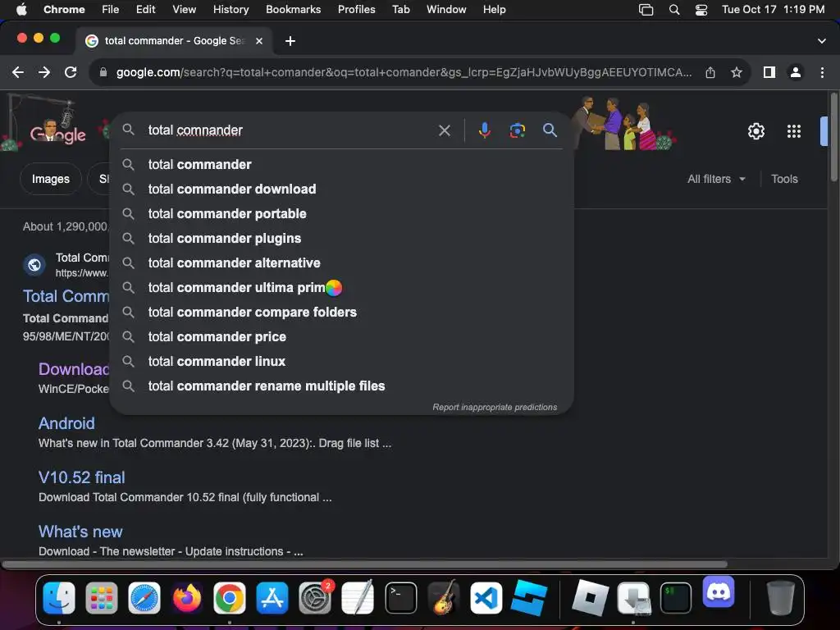Open Terminal from the Dock
The width and height of the screenshot is (840, 630).
pos(400,598)
